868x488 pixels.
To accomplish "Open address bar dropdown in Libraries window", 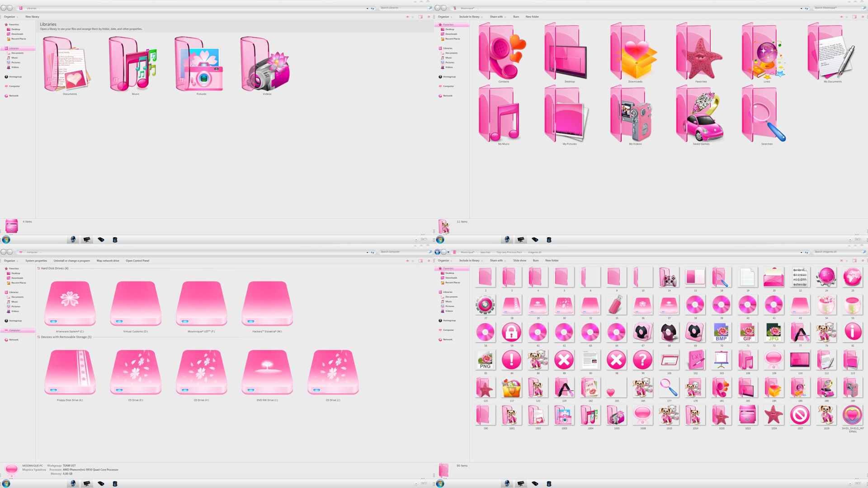I will [367, 8].
